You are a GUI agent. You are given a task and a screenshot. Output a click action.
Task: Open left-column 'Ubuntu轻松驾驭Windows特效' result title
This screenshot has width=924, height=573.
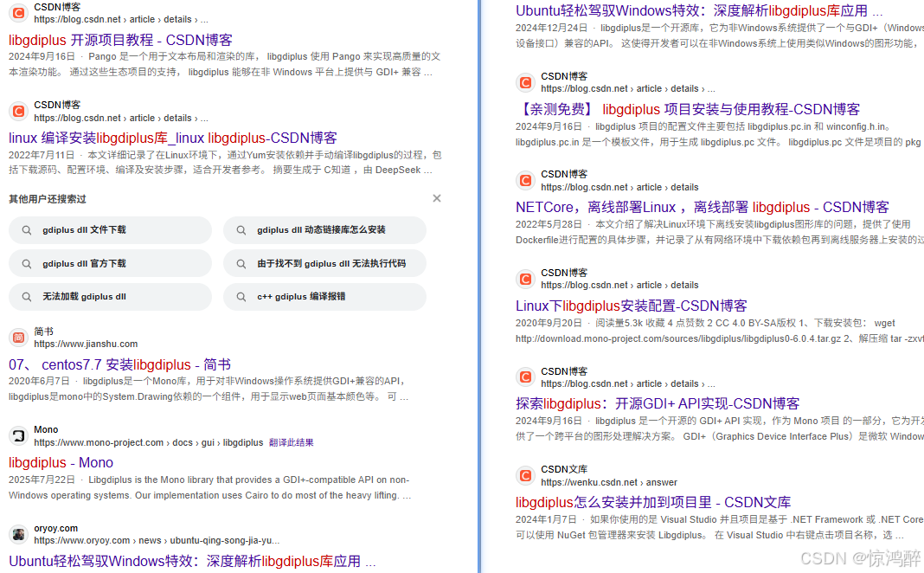click(x=192, y=561)
